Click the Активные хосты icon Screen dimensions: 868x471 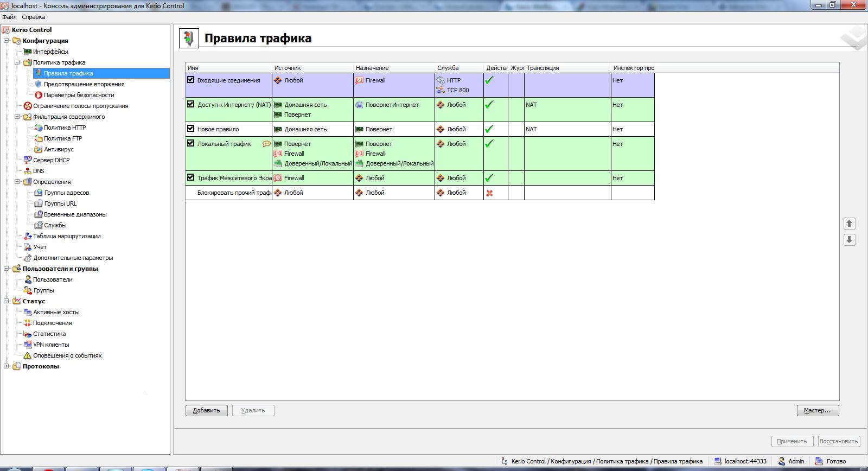click(28, 312)
